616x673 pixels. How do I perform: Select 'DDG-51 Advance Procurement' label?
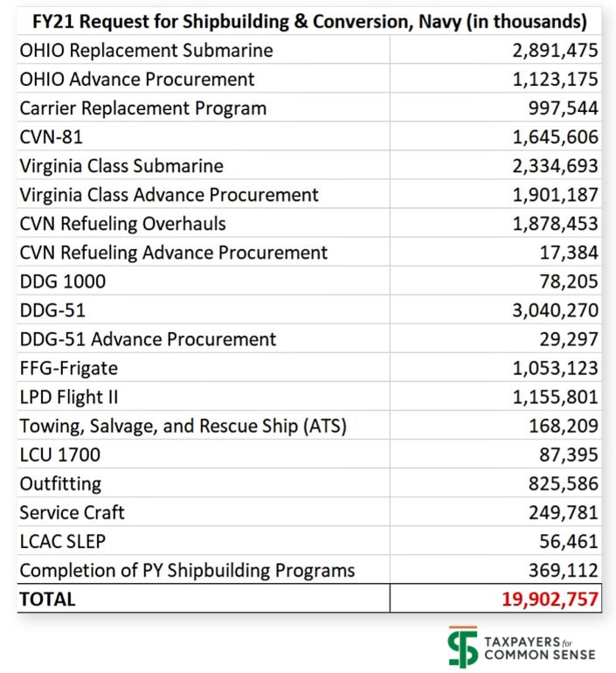148,339
